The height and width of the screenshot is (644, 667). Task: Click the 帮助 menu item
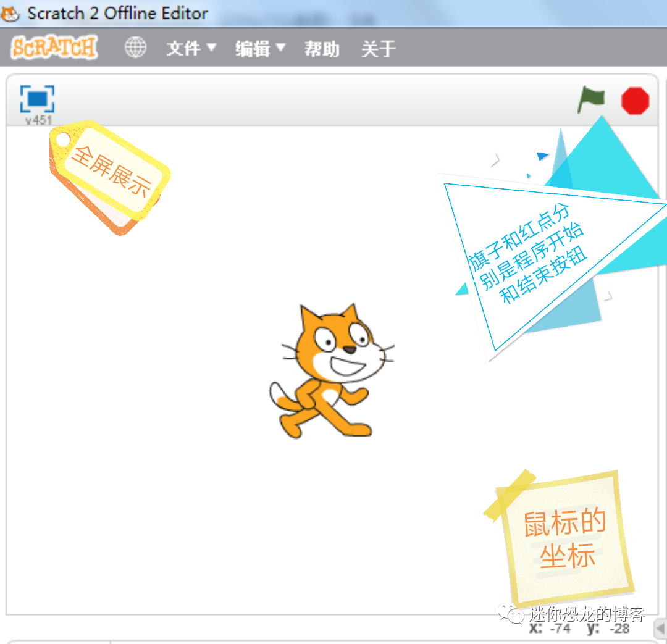(x=322, y=49)
